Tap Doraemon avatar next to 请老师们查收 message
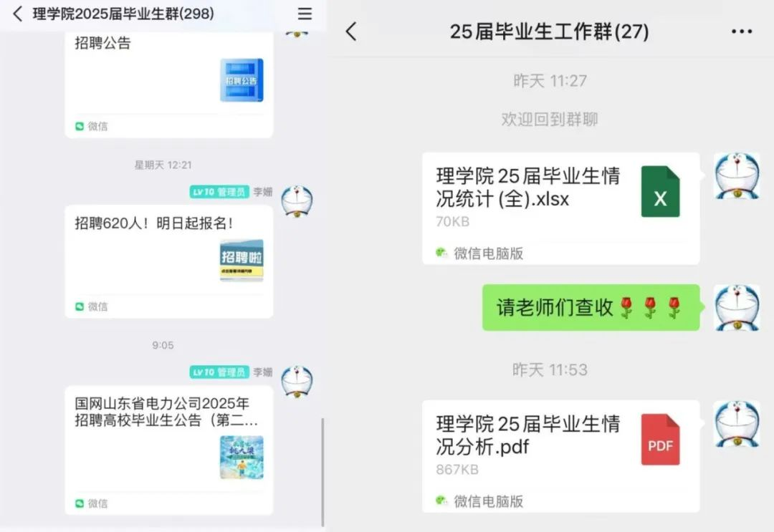774x532 pixels. [x=737, y=307]
